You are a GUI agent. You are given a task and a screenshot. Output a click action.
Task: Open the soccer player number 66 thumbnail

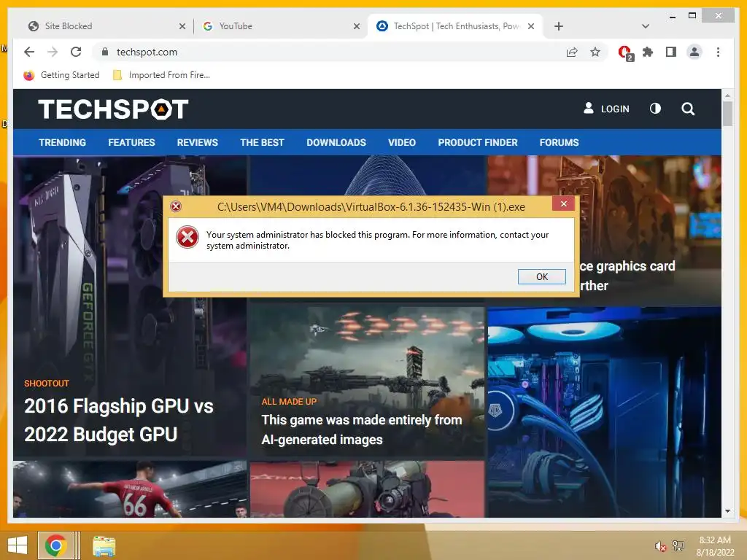point(130,489)
